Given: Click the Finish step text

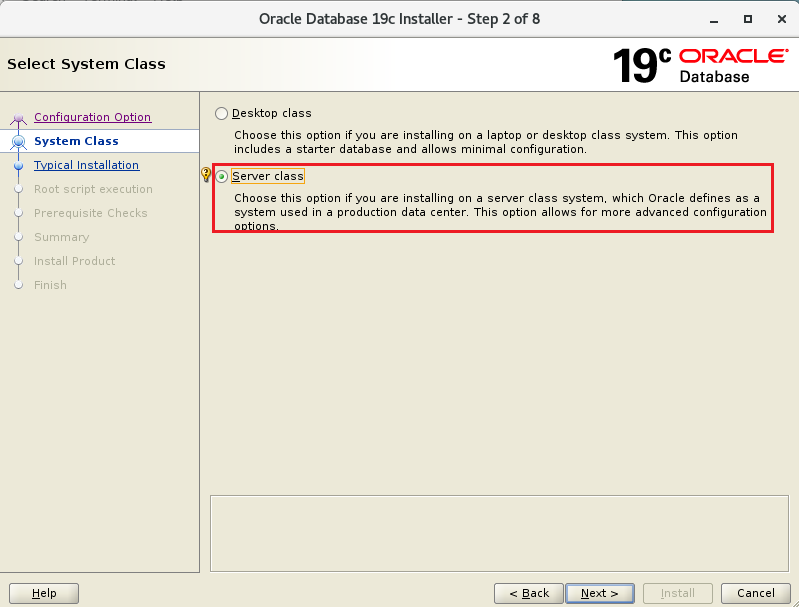Looking at the screenshot, I should [50, 285].
